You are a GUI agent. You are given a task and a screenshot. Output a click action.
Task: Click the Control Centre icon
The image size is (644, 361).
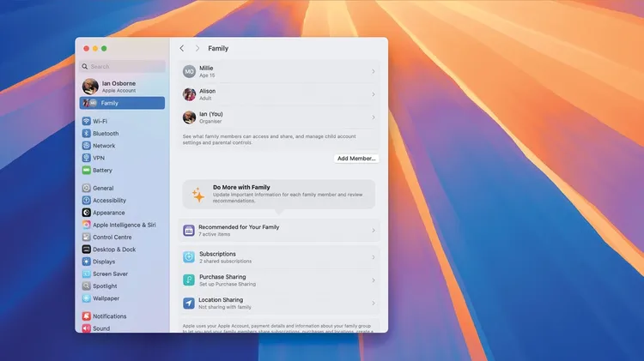coord(86,238)
